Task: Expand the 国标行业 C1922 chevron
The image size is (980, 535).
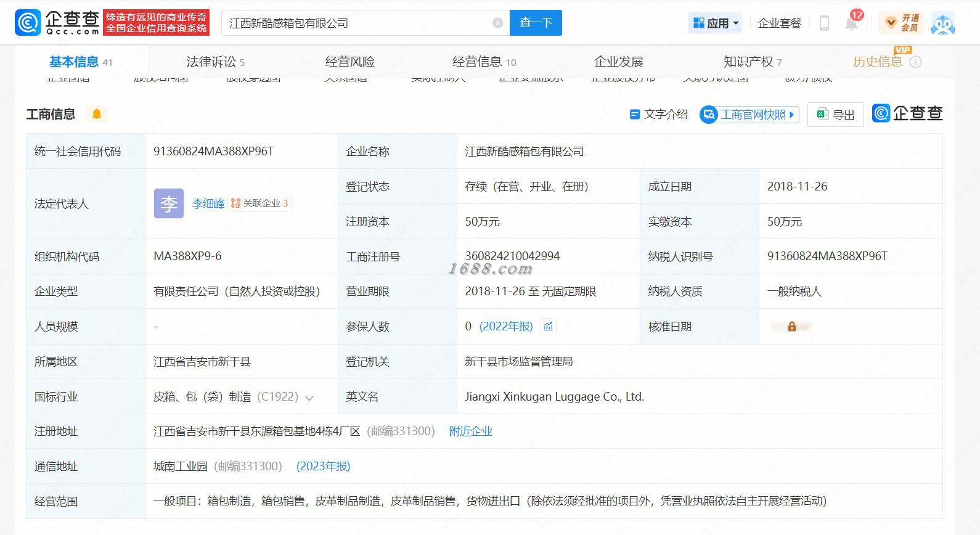Action: 309,398
